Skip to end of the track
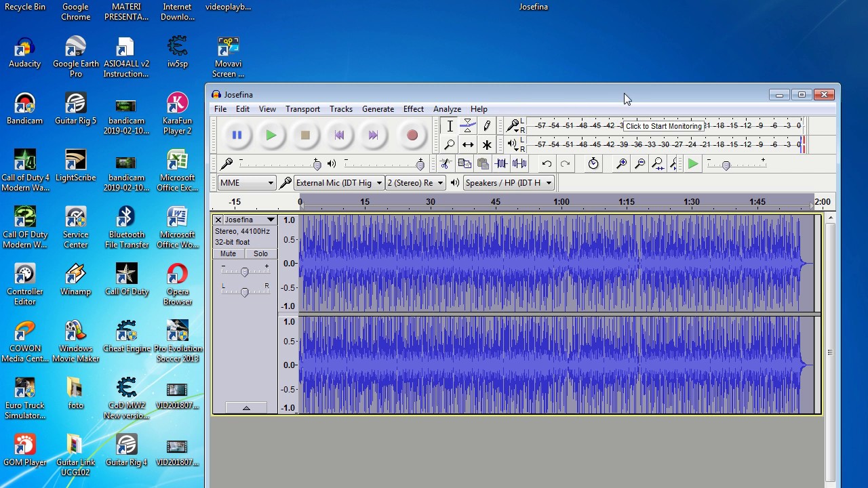This screenshot has height=488, width=868. pos(373,136)
